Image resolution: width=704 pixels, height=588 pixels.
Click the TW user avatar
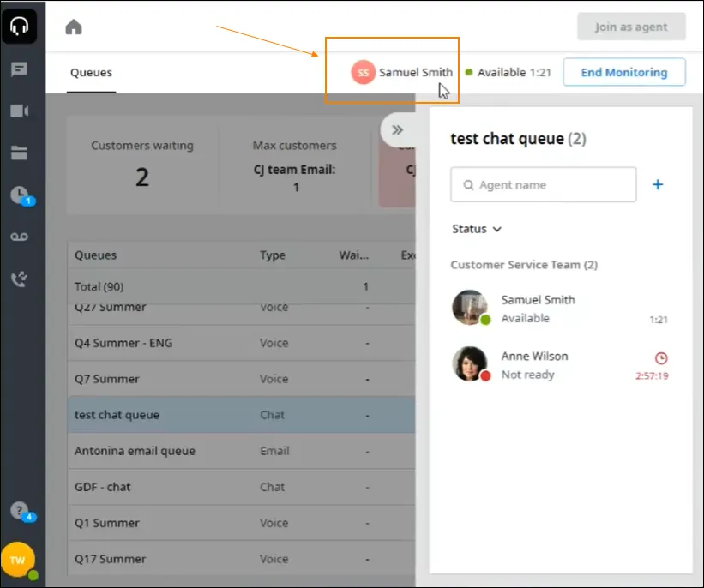pos(18,560)
